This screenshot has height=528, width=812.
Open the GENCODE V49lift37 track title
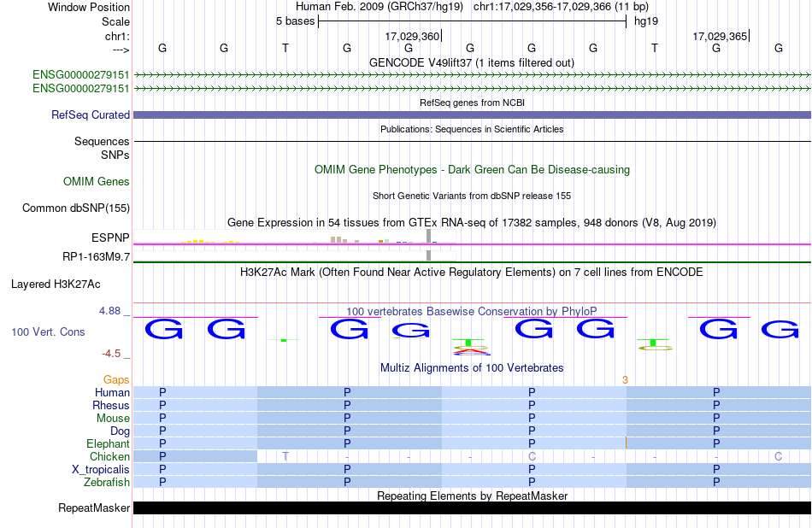[472, 62]
